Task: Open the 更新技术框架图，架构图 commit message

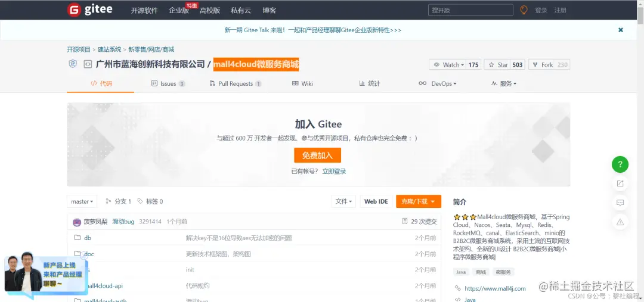Action: [x=218, y=254]
